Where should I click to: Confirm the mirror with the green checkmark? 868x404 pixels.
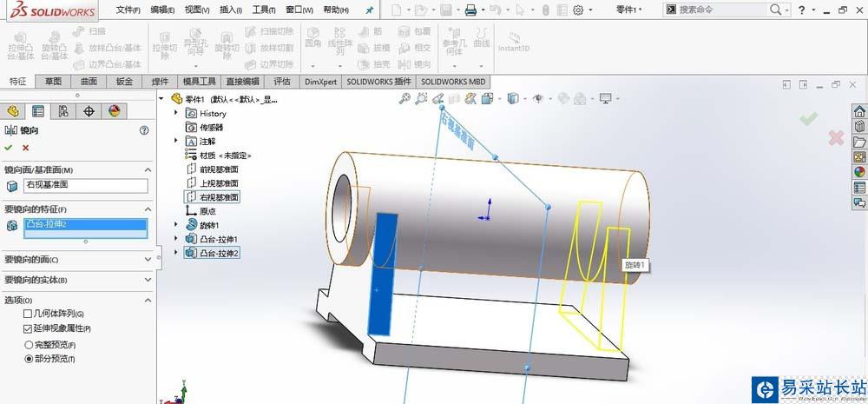coord(10,148)
